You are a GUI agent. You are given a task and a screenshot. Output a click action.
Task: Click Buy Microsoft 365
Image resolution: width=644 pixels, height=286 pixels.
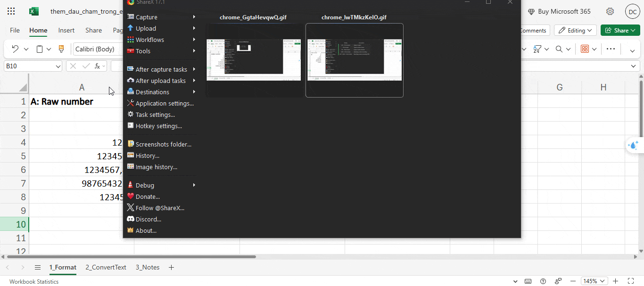(559, 11)
